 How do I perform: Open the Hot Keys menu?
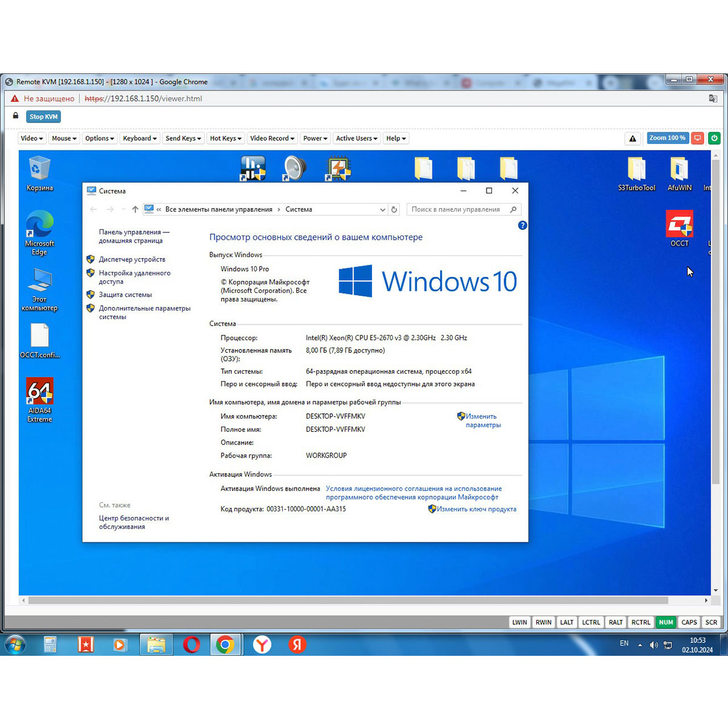coord(225,138)
